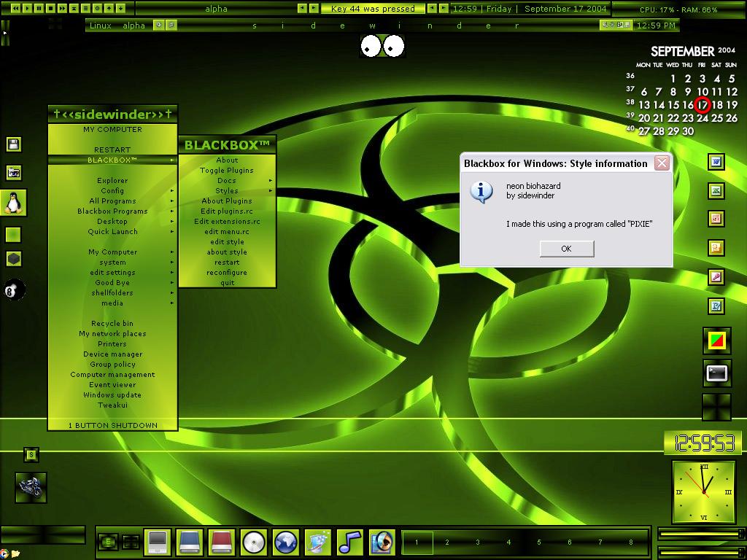
Task: Click the upper volume slider at bottom right
Action: (x=701, y=534)
